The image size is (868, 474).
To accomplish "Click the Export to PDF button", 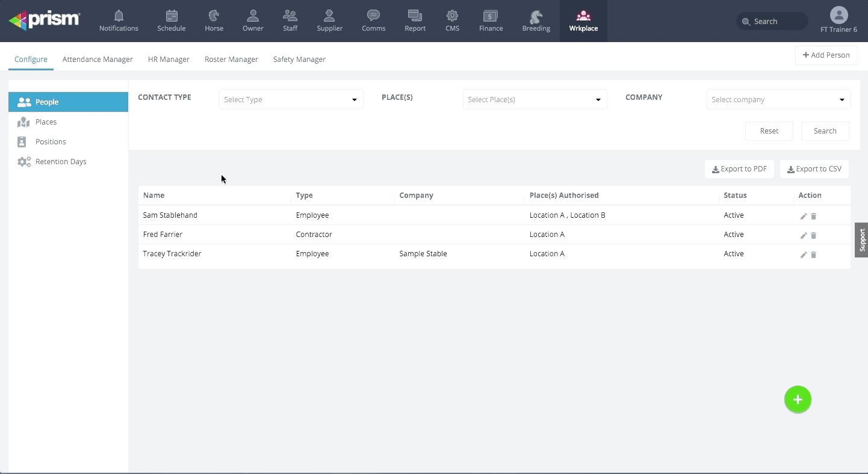I will 739,169.
